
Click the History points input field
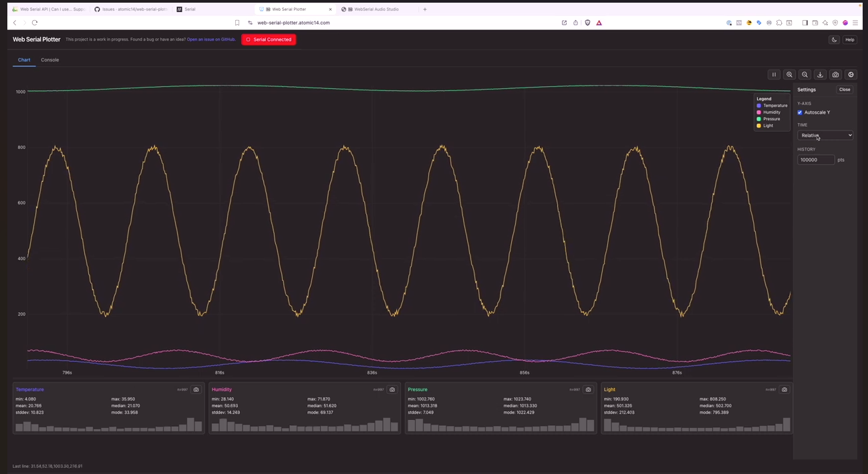(x=816, y=160)
